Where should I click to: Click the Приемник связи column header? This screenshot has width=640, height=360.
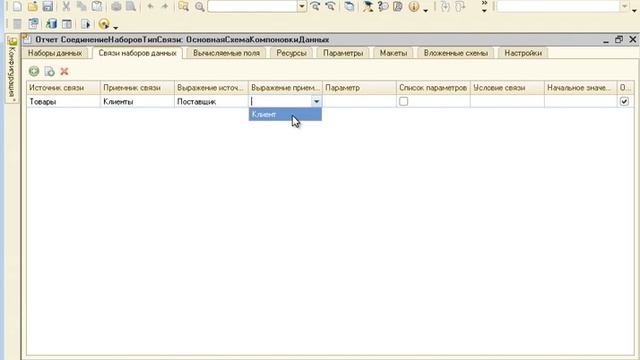click(x=137, y=88)
